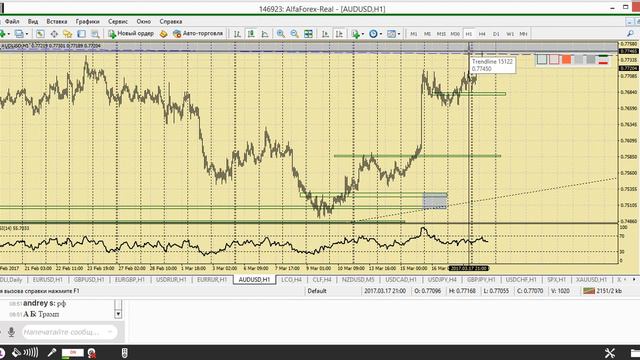
Task: Pick the orange swatch on the chart
Action: coord(567,60)
